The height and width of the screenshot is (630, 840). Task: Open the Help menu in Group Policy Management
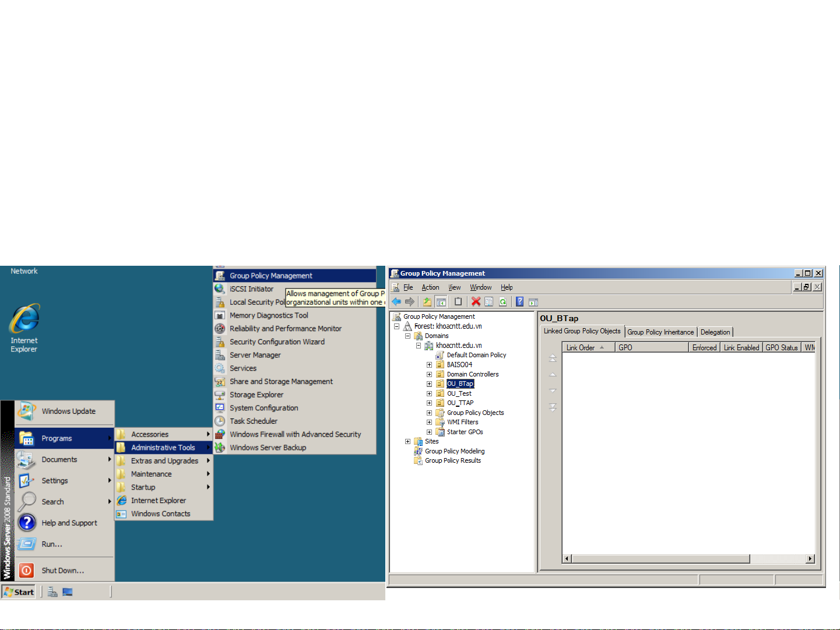point(507,287)
